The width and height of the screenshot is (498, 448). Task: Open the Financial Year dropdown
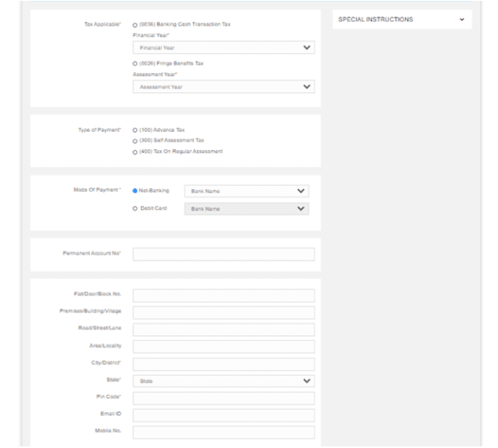coord(223,48)
